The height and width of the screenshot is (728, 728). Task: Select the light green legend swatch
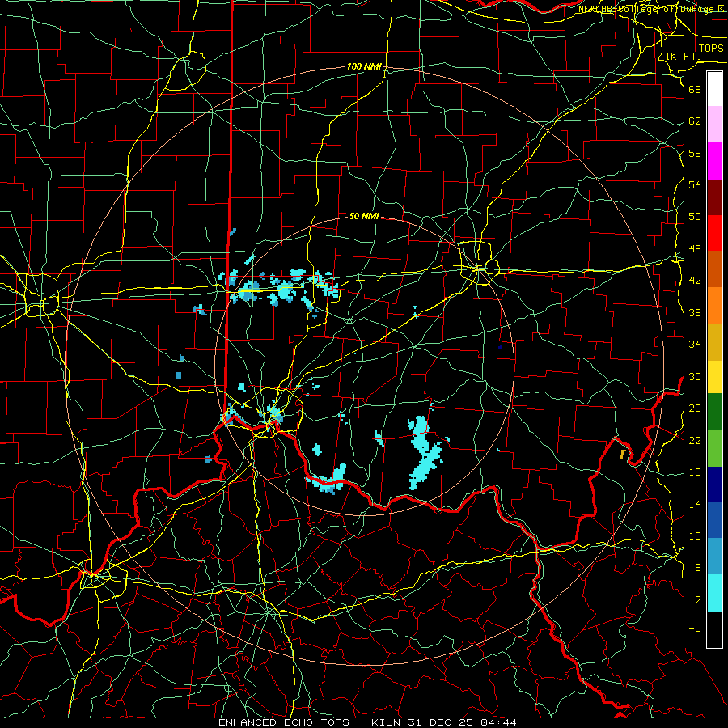[x=714, y=448]
